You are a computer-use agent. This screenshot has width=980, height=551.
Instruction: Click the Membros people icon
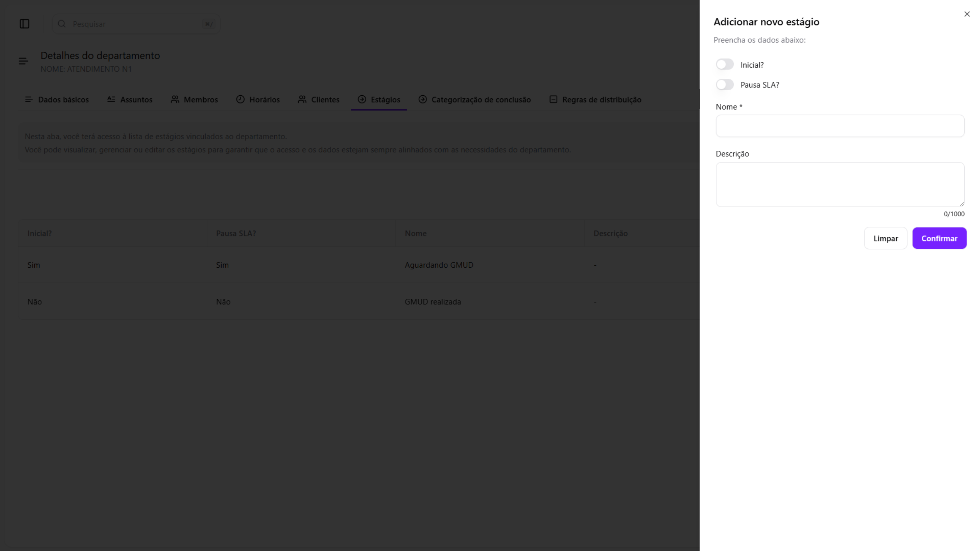[x=175, y=99]
